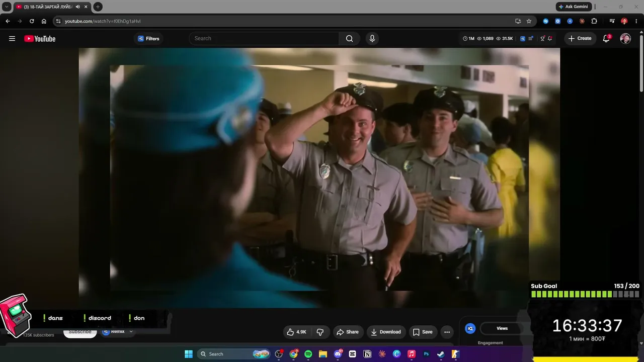Open the YouTube account avatar menu

(625, 39)
